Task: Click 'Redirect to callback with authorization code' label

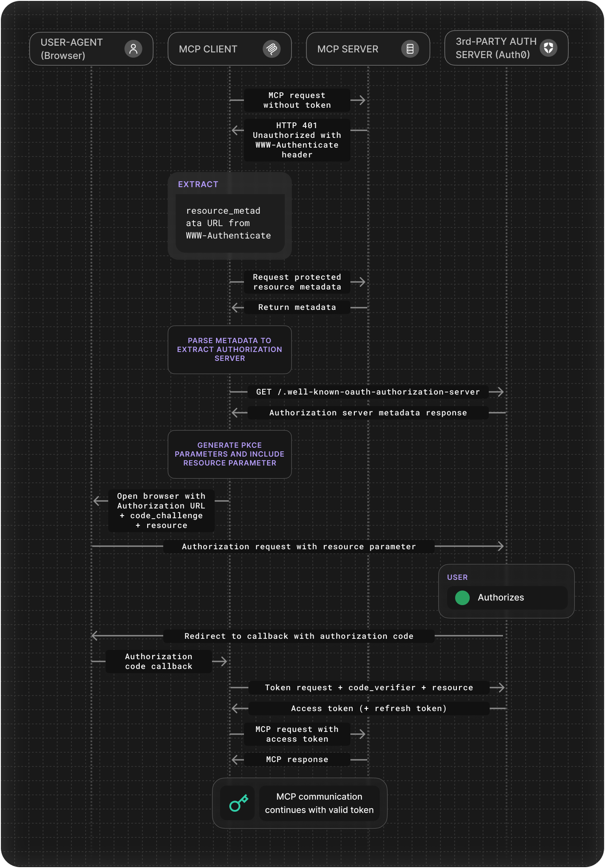Action: pos(299,636)
